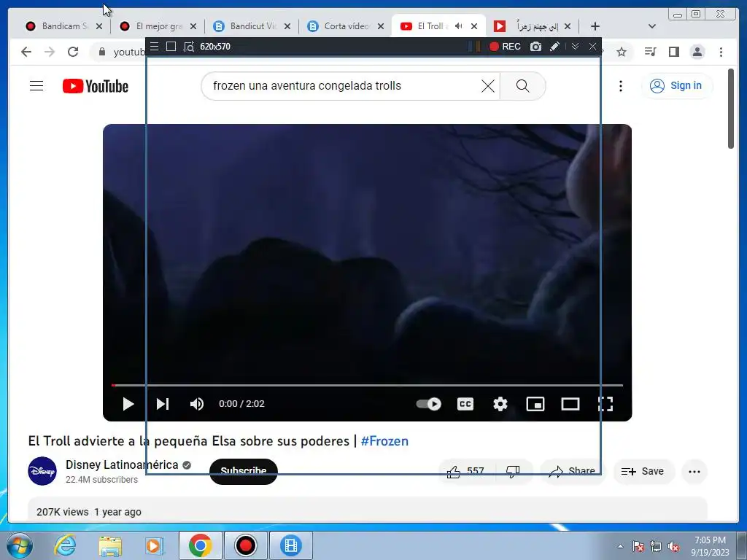Clear the YouTube search query
Screen dimensions: 747x560
point(488,86)
